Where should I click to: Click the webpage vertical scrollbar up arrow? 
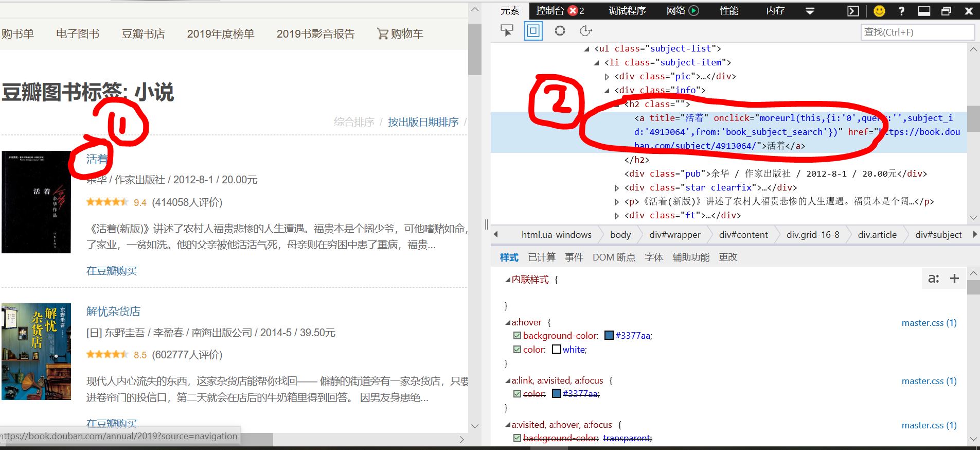475,10
